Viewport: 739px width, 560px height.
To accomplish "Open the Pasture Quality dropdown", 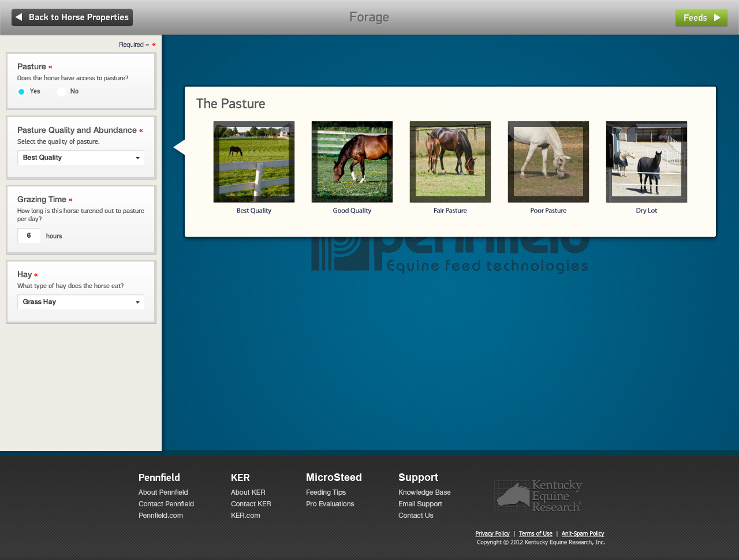I will tap(81, 158).
